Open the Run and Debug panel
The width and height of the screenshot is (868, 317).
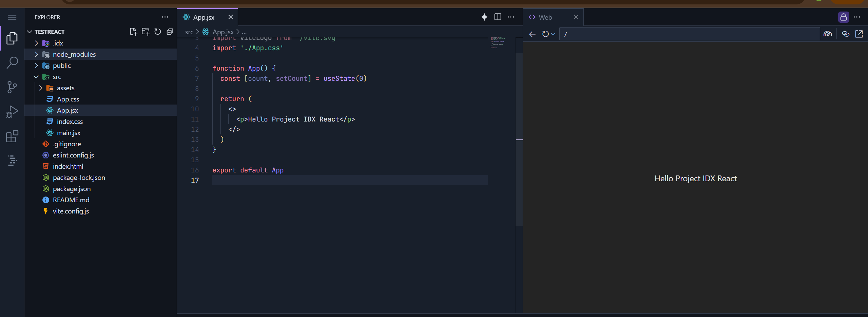(x=12, y=111)
